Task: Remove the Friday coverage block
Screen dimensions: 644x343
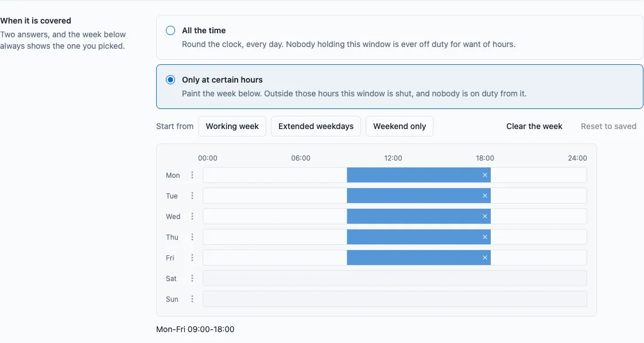Action: pos(484,258)
